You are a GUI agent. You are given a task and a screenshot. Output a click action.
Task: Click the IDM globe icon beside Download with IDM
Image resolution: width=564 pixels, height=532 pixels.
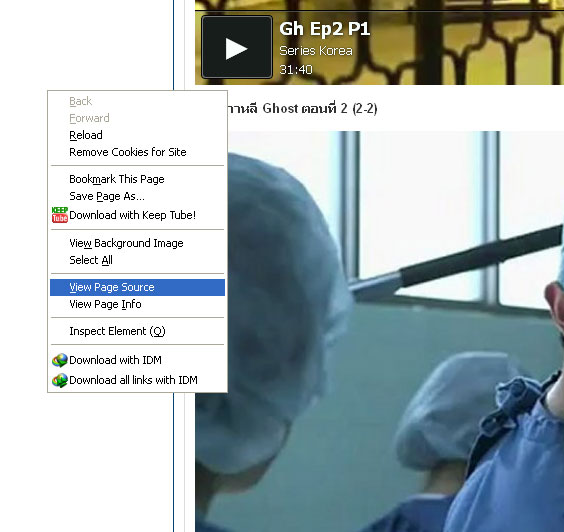pos(60,360)
